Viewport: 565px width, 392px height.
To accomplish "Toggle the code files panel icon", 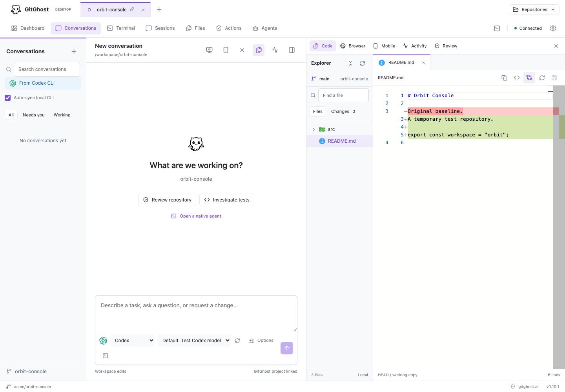I will (259, 50).
